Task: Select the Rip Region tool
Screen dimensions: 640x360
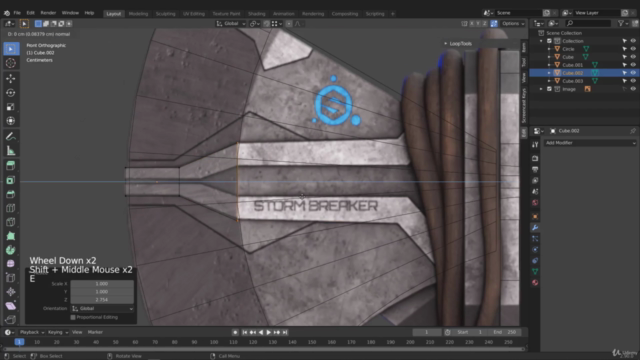Action: tap(11, 319)
